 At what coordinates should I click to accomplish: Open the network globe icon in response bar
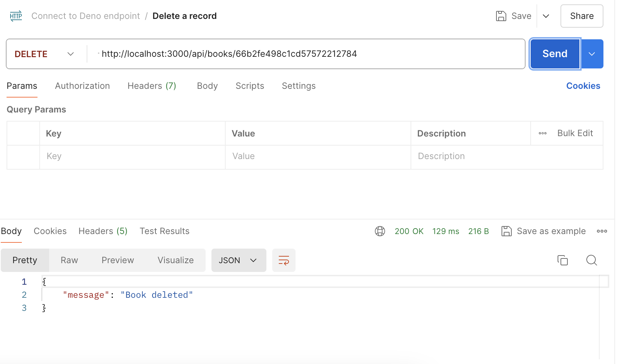point(380,231)
